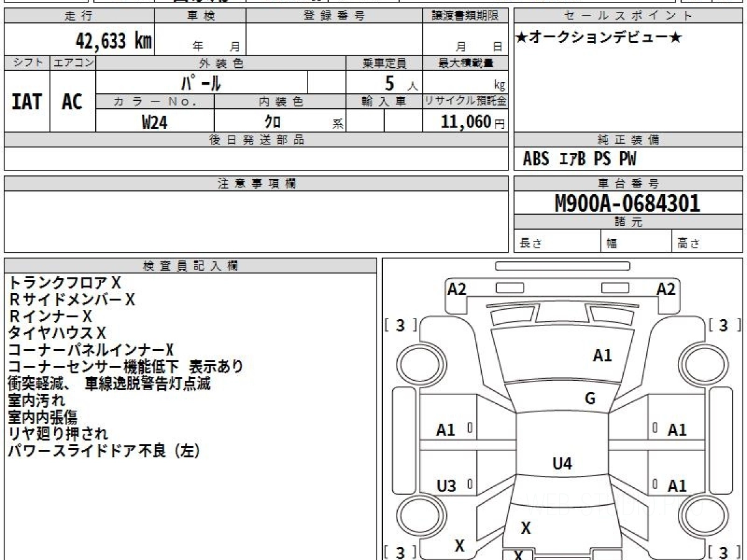The image size is (747, 560).
Task: Click the air conditioner value AC
Action: (x=72, y=101)
